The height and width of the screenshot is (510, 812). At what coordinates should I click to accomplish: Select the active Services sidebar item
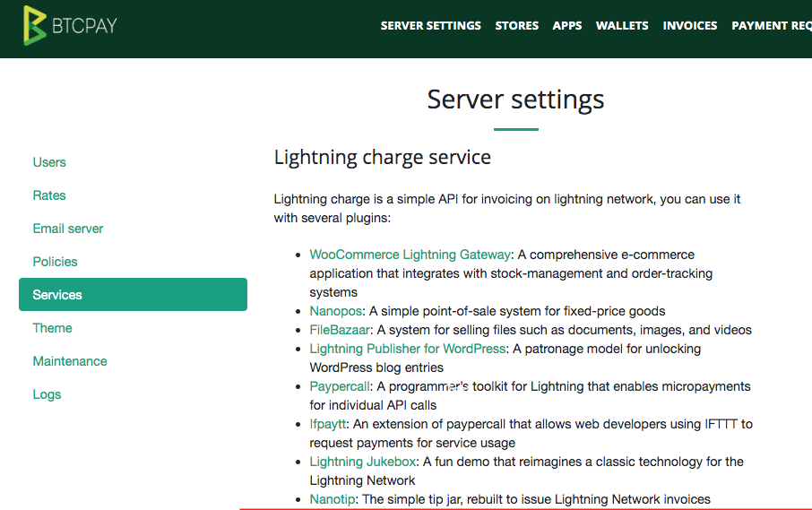point(133,295)
